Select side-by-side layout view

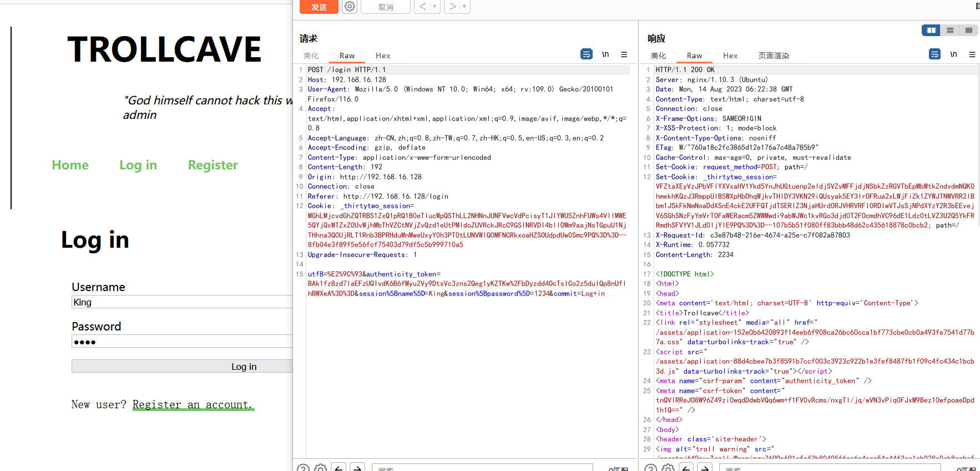coord(931,30)
